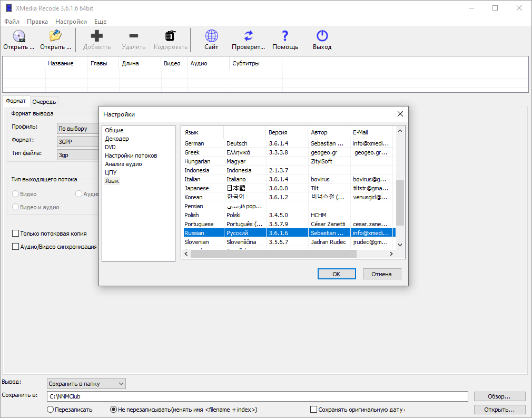Viewport: 532px width, 418px height.
Task: Click left arrow of horizontal scrollbar
Action: 186,254
